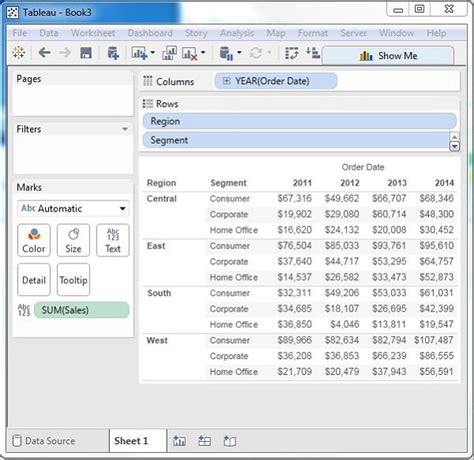Click the Order Date header label
The image size is (474, 460).
coord(363,167)
